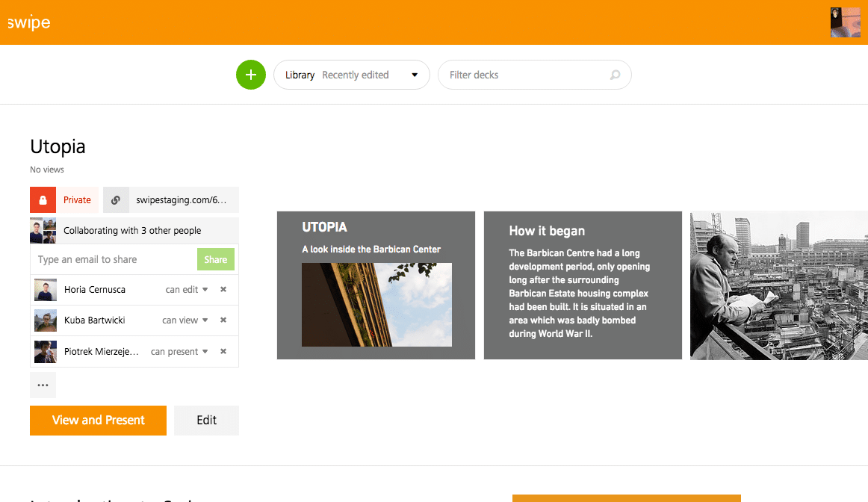The width and height of the screenshot is (868, 502).
Task: Toggle the red lock privacy icon
Action: click(43, 199)
